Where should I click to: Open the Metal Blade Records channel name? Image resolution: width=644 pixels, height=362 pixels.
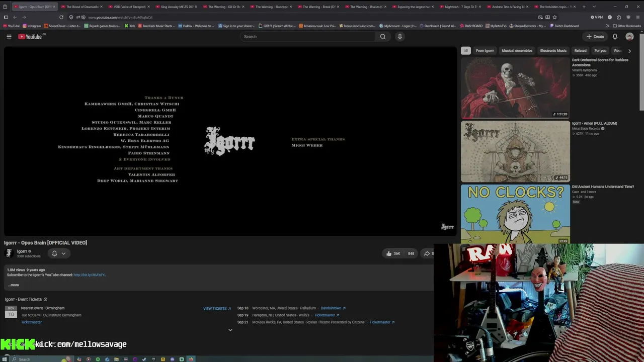pyautogui.click(x=586, y=129)
